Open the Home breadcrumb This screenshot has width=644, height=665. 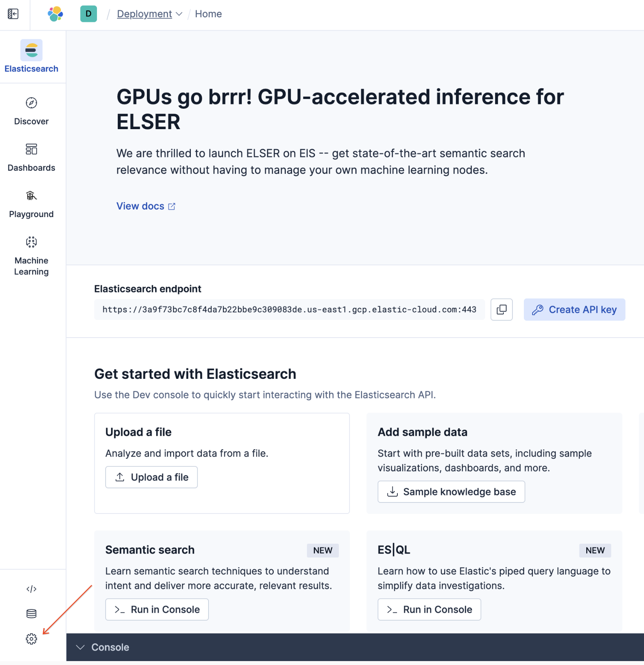[208, 14]
